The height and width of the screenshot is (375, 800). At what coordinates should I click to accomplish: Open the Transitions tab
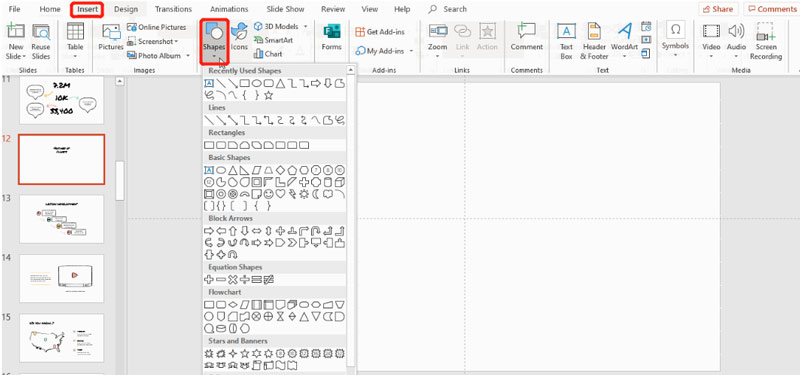tap(173, 9)
